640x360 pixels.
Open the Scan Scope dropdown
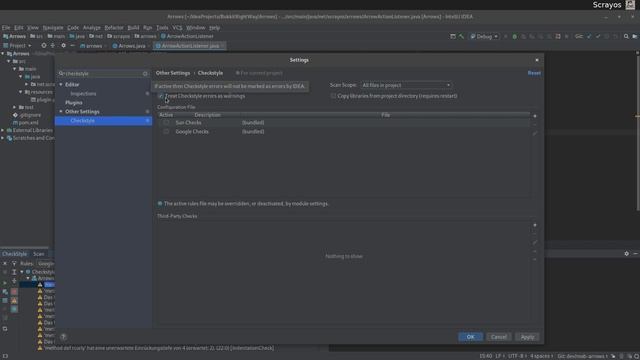click(x=406, y=85)
